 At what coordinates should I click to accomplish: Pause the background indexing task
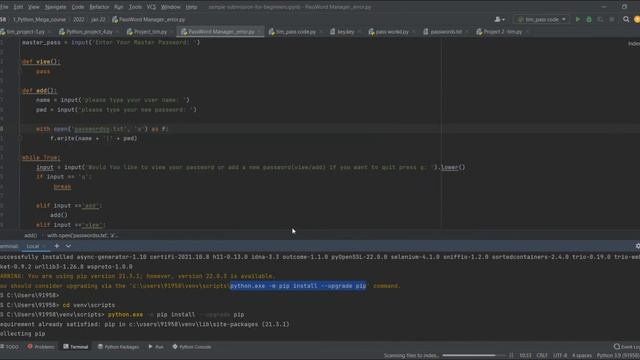(511, 355)
